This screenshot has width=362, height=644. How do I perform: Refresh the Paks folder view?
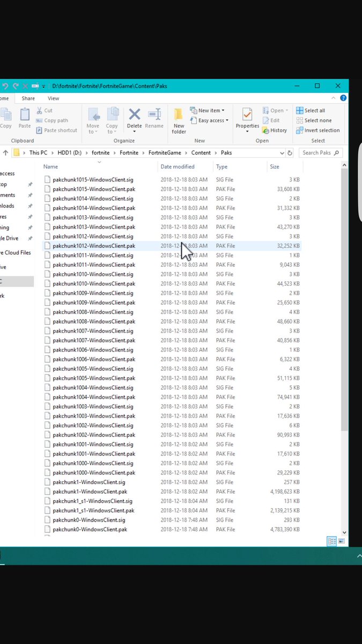pyautogui.click(x=290, y=152)
